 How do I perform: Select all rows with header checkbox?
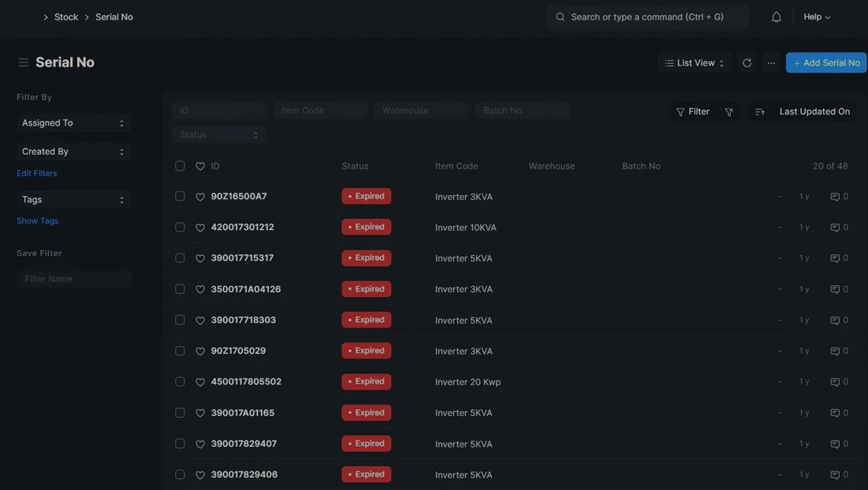coord(180,166)
